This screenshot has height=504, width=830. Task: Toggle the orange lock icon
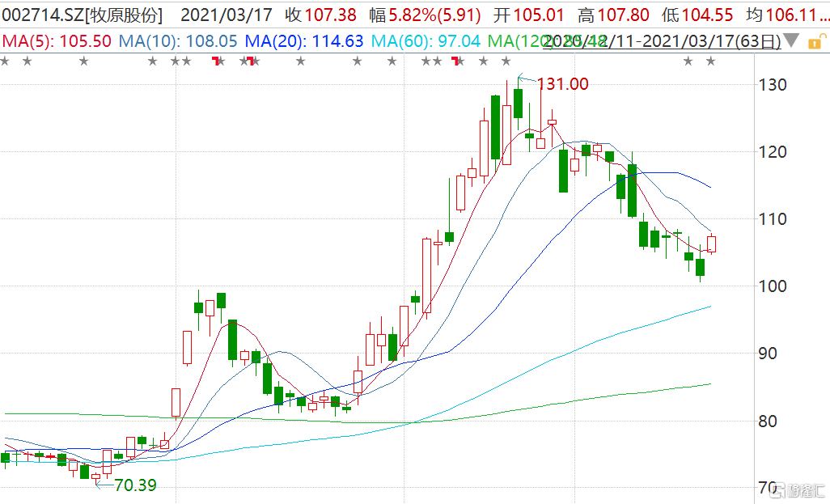click(815, 42)
